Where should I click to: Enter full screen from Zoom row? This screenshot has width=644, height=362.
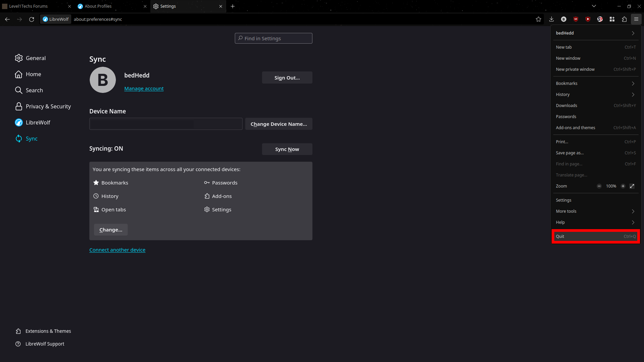click(632, 186)
